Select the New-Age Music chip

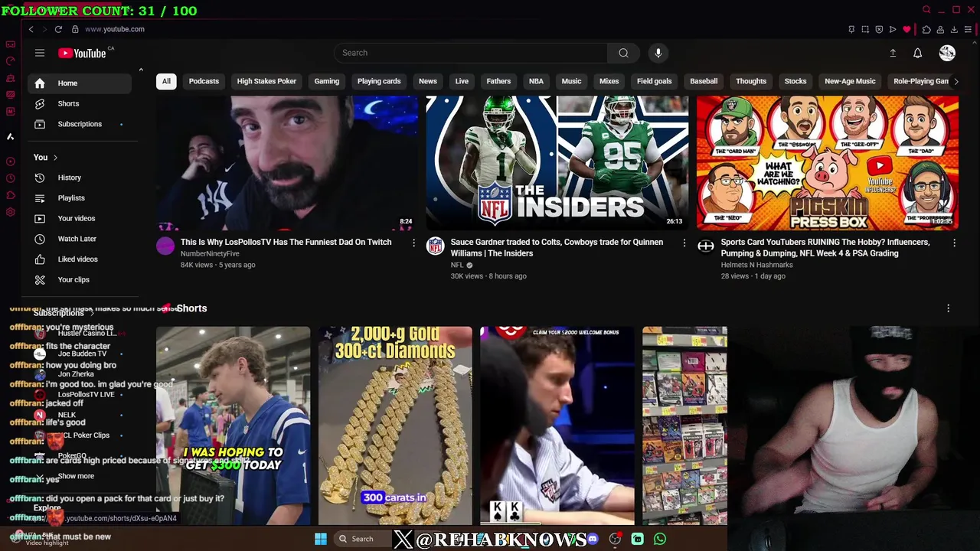[850, 81]
